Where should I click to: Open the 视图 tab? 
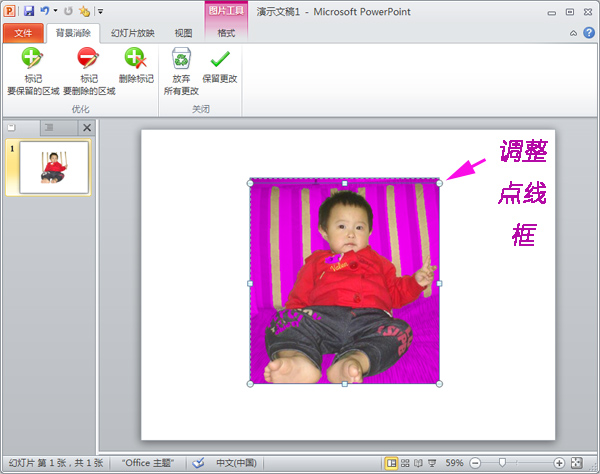click(183, 33)
